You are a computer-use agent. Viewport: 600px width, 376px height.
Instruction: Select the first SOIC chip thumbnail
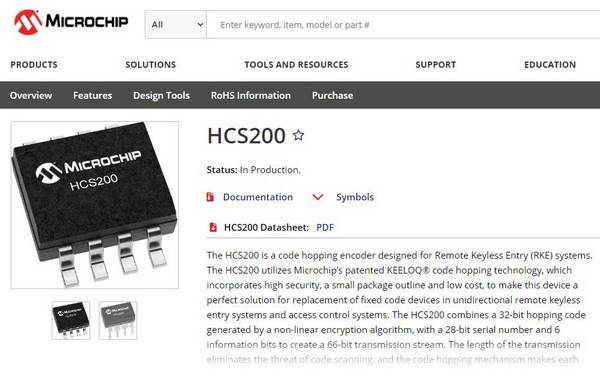coord(71,320)
